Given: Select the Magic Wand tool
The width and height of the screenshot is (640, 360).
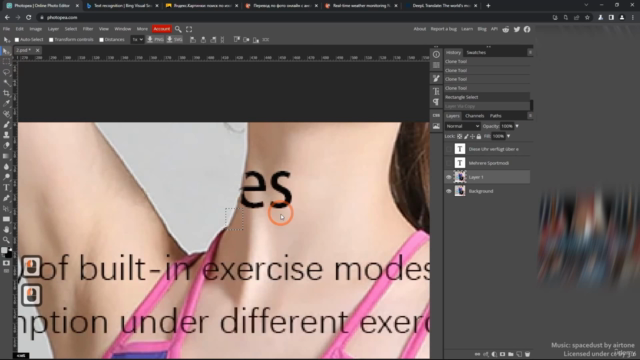Looking at the screenshot, I should coord(6,83).
